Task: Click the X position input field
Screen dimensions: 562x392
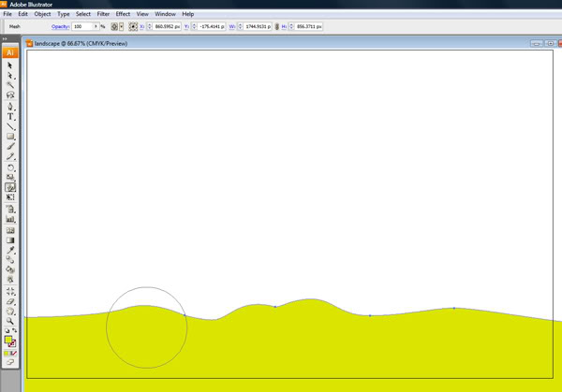Action: point(167,26)
